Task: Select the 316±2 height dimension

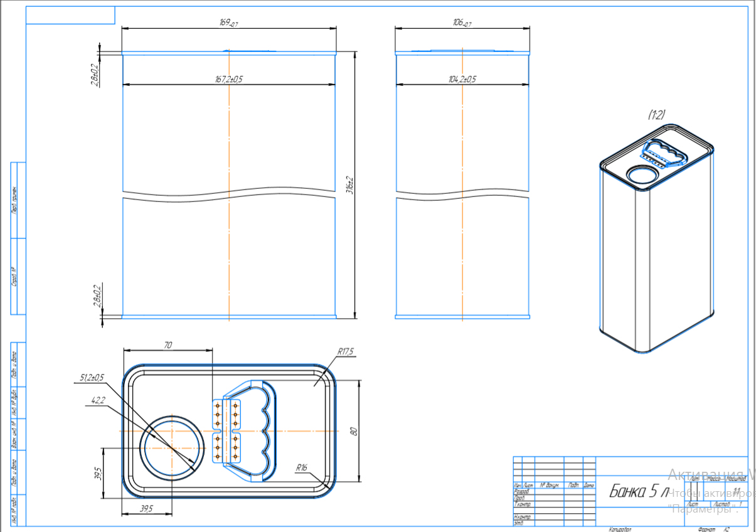Action: [350, 185]
